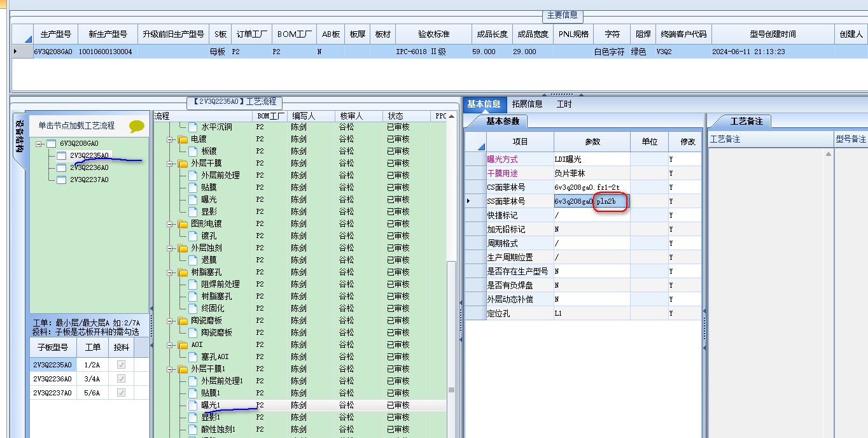Click the document icon beside 曝光1
Viewport: 868px width, 438px height.
click(x=193, y=405)
